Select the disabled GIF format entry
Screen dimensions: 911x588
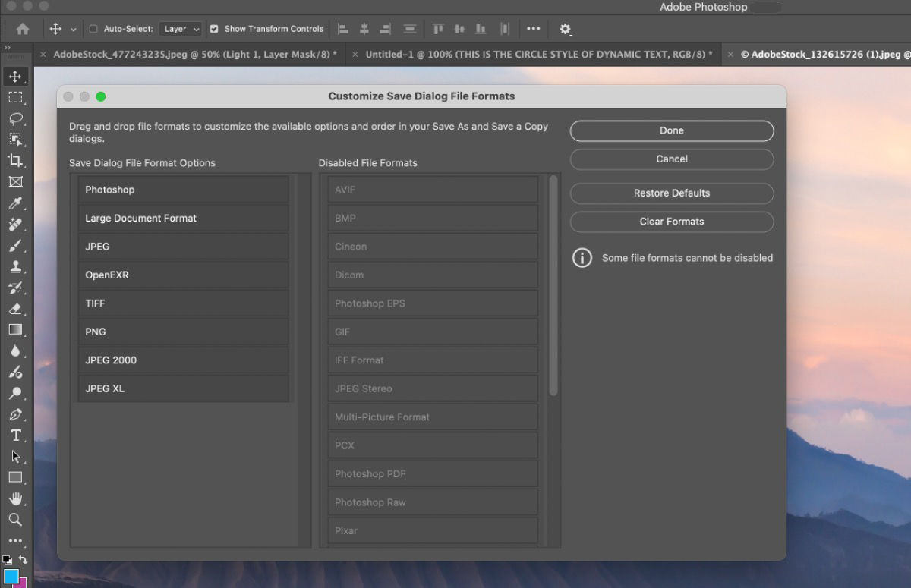433,332
